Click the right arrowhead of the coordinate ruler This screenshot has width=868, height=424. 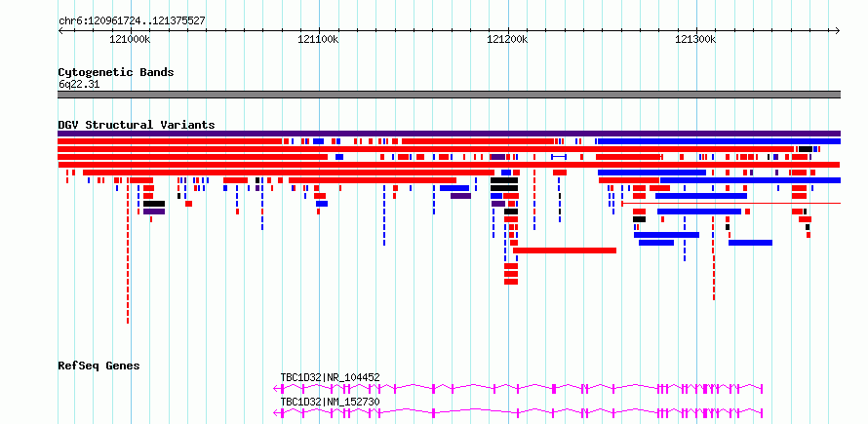tap(838, 30)
